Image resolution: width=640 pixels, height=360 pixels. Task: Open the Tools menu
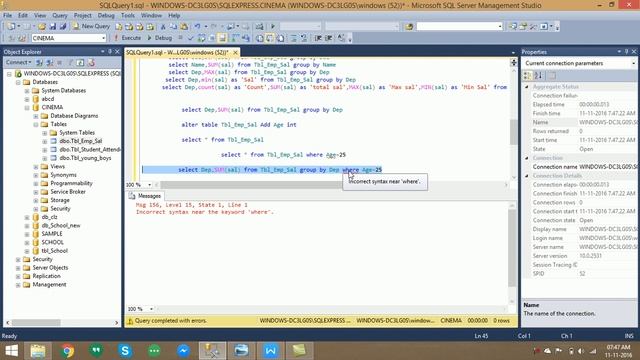tap(128, 16)
